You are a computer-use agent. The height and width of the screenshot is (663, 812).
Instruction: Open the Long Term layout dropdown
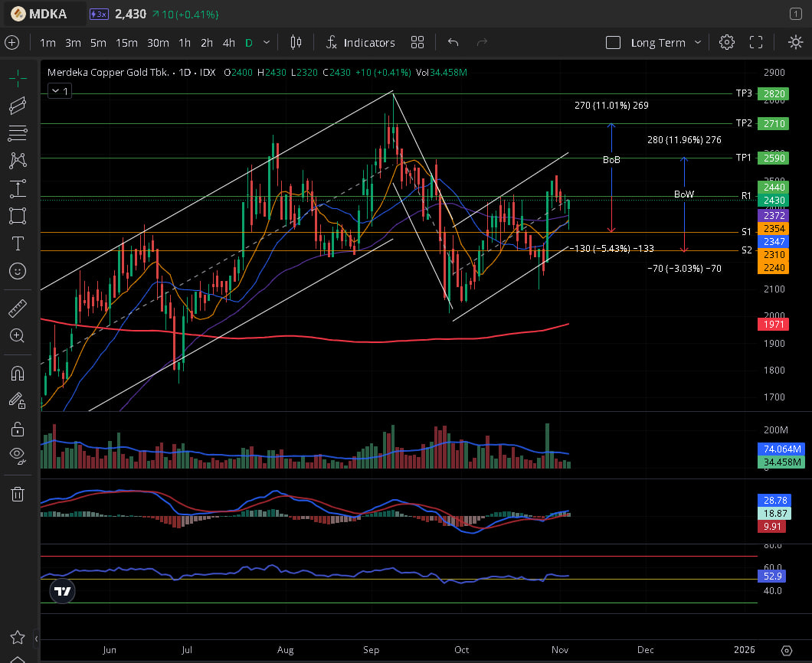(x=665, y=43)
